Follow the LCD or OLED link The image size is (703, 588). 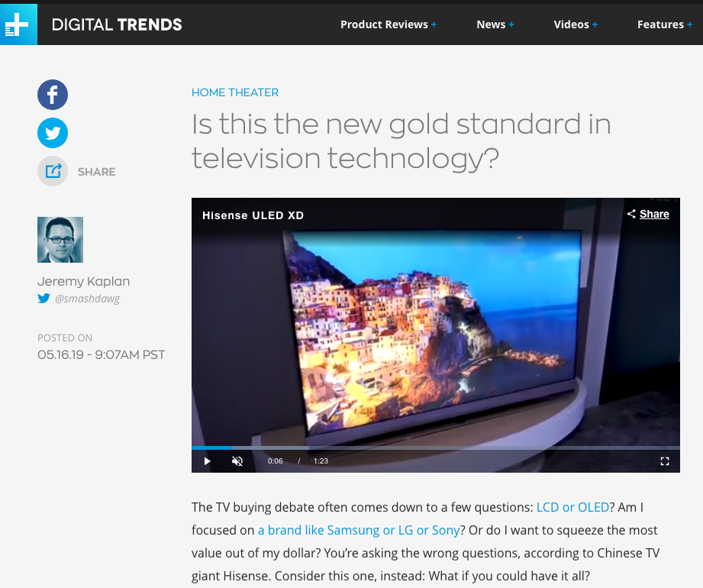(572, 507)
